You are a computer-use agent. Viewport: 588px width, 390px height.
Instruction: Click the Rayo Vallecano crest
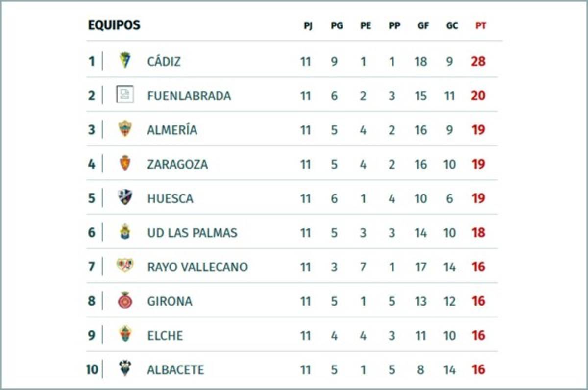[125, 266]
